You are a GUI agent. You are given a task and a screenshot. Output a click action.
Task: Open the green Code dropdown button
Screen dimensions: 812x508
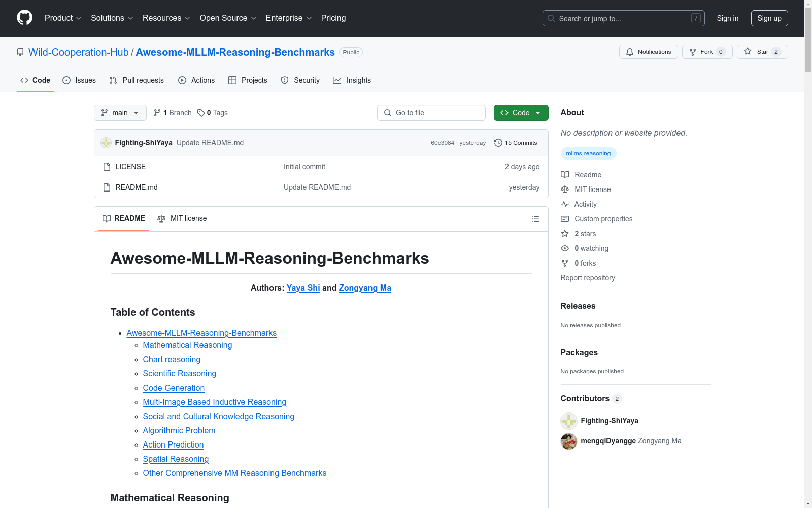click(521, 113)
